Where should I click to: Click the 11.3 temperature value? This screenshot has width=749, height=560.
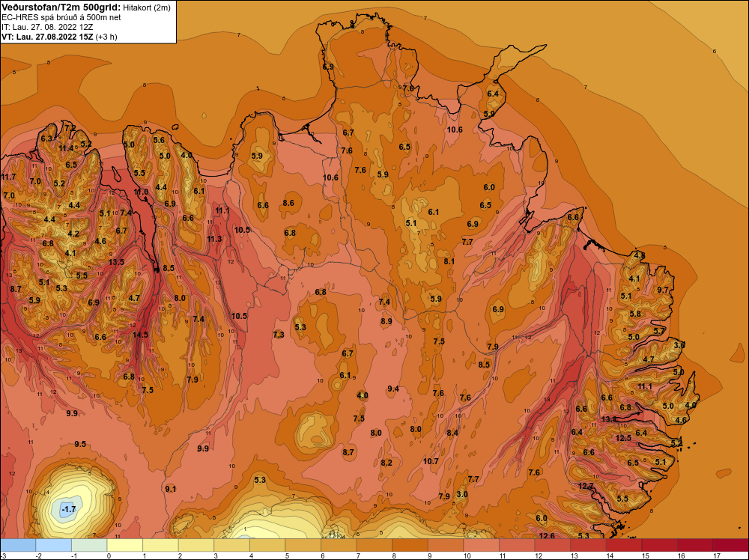coord(214,239)
